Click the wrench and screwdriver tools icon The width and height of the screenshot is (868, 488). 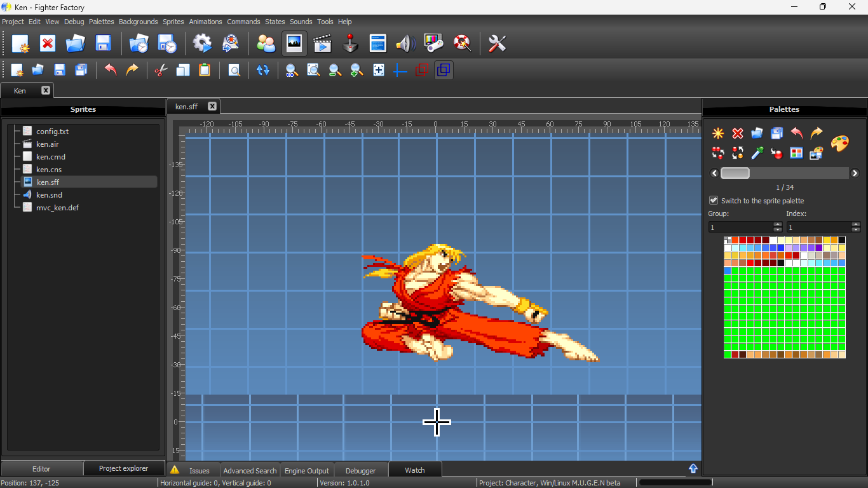pyautogui.click(x=497, y=43)
